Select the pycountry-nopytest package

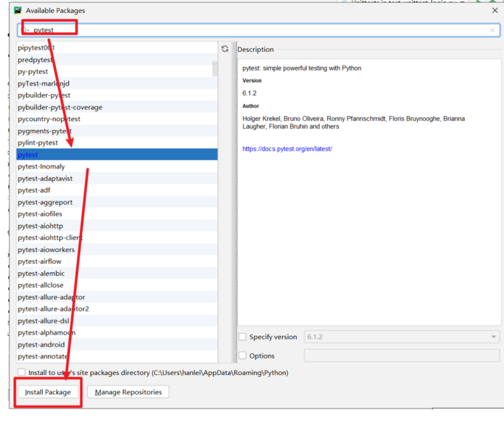117,119
